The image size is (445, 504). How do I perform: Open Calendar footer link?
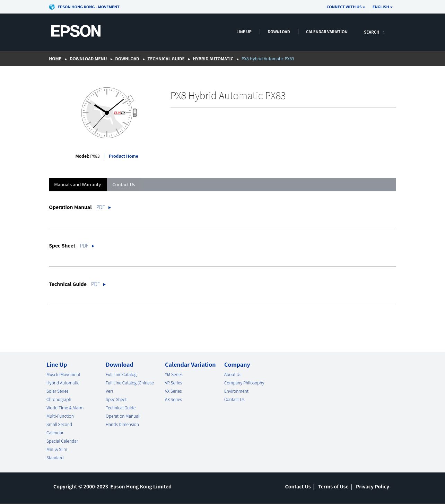[55, 433]
